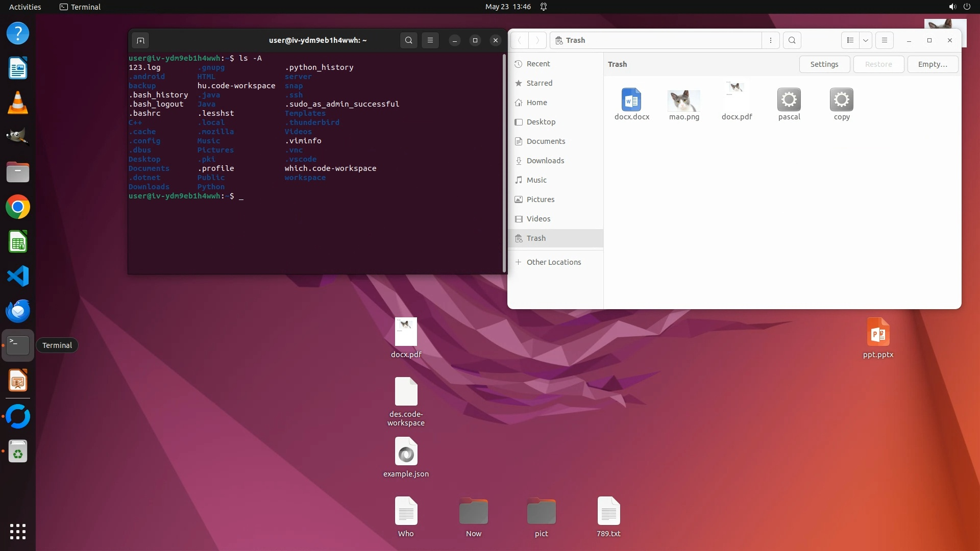
Task: Select Downloads in the Files sidebar
Action: click(x=545, y=161)
